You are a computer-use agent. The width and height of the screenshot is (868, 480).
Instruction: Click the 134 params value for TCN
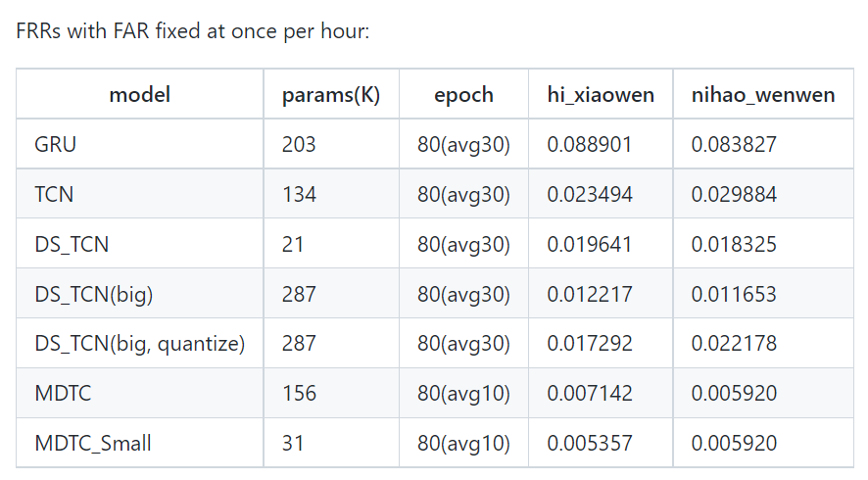click(299, 194)
